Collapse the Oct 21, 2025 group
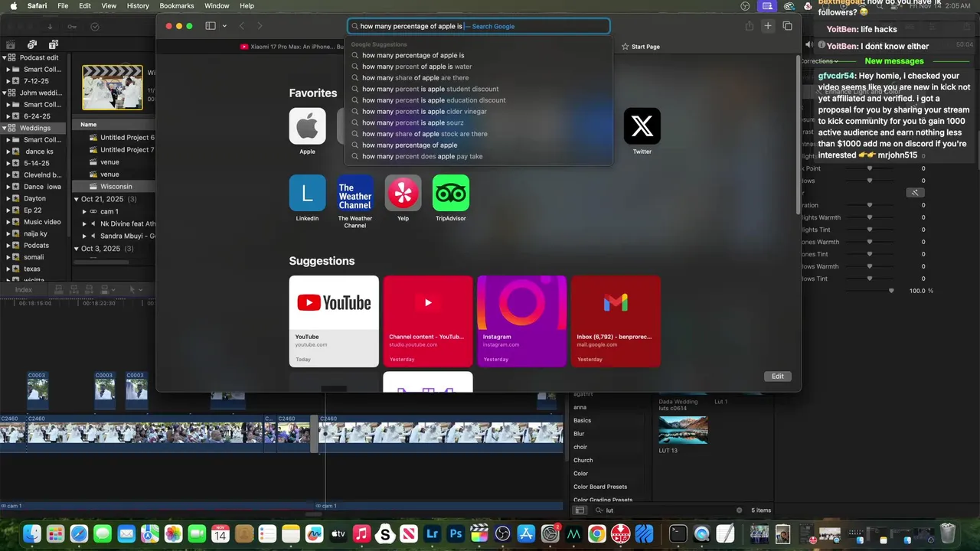 tap(77, 199)
